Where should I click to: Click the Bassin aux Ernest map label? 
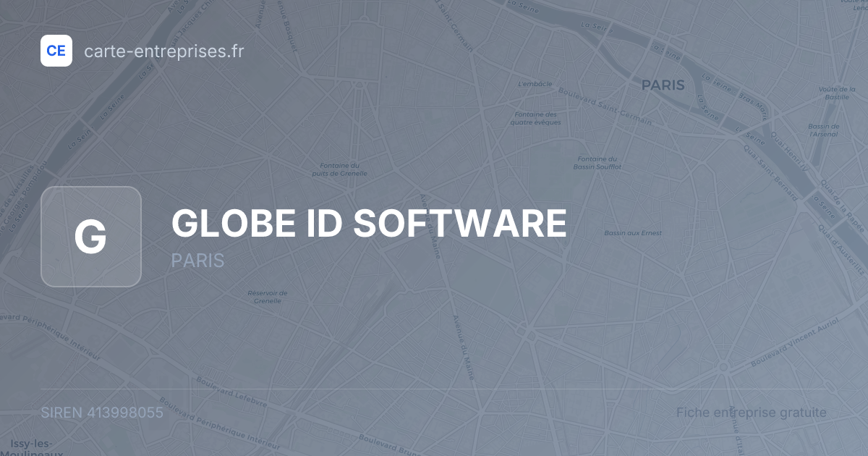pos(633,233)
